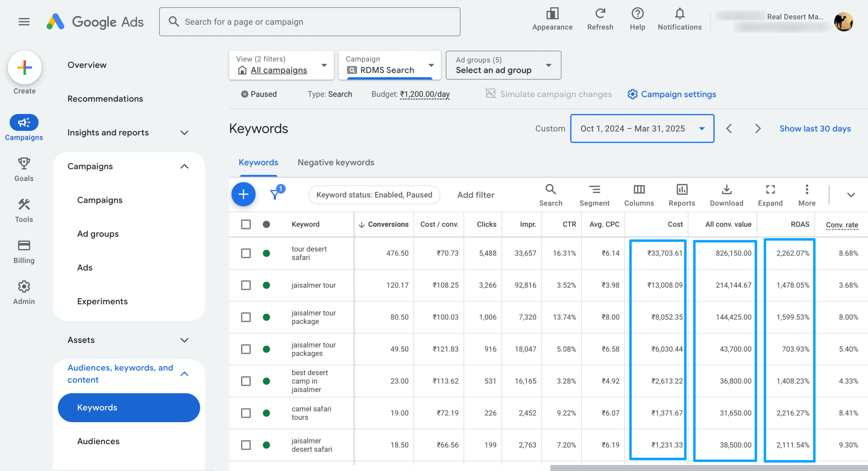Click Show last 30 days link
The width and height of the screenshot is (868, 471).
click(x=815, y=129)
